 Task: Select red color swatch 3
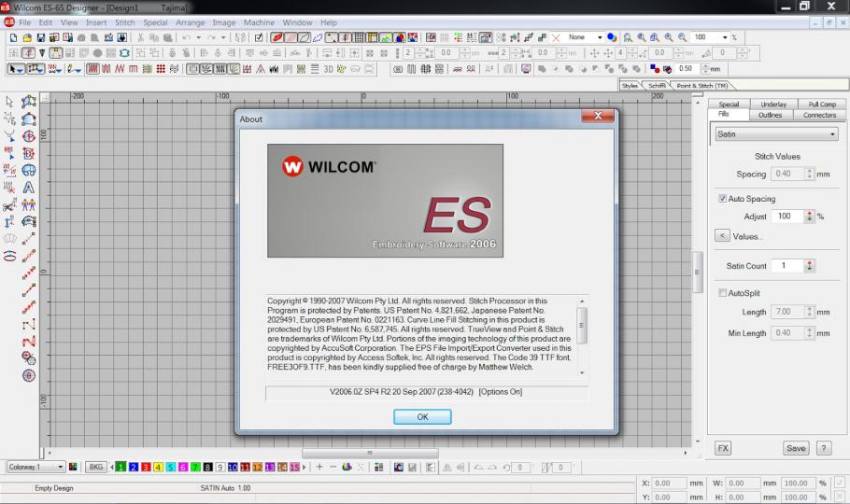[x=146, y=467]
